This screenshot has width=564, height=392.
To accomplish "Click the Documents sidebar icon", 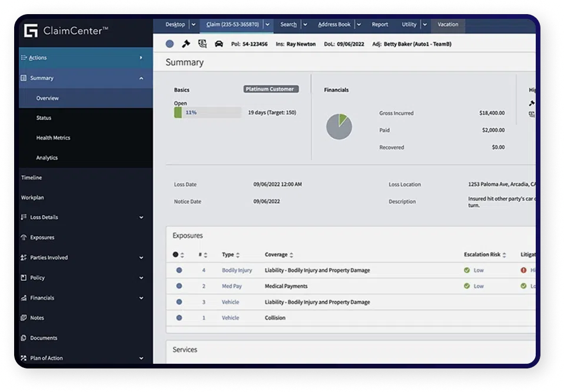I will click(x=24, y=338).
